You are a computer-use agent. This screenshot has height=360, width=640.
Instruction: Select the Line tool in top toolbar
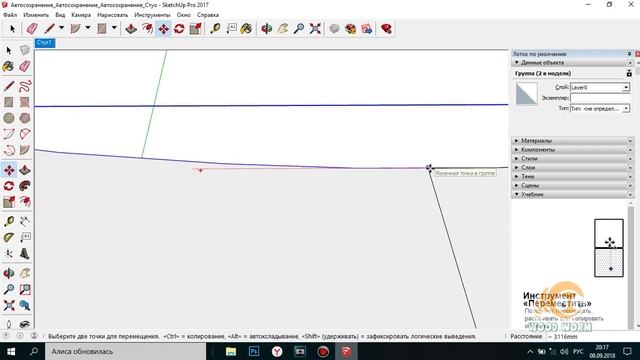(x=50, y=29)
